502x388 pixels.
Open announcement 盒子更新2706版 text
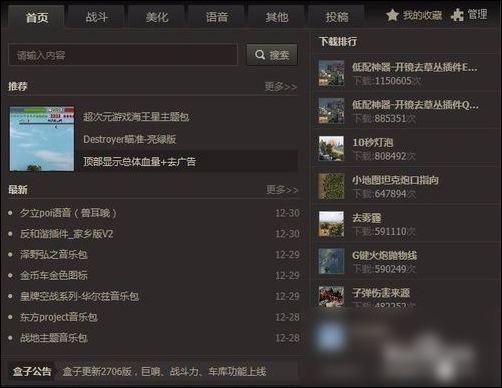click(164, 371)
